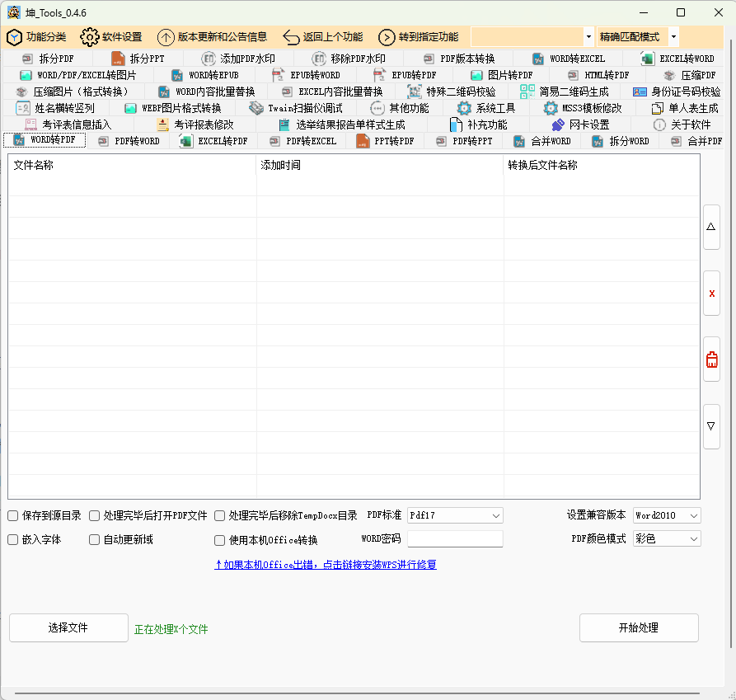
Task: Open 软件设置 gear icon
Action: pos(89,37)
